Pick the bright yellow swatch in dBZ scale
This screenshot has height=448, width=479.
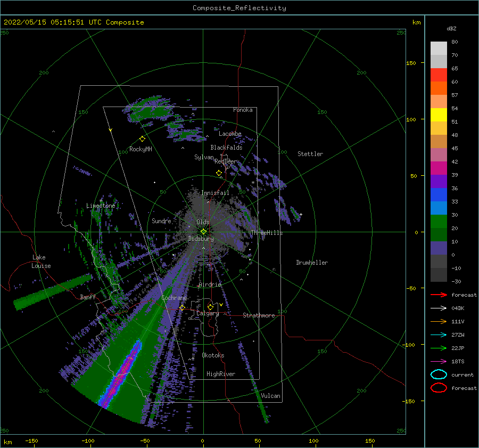click(x=439, y=115)
